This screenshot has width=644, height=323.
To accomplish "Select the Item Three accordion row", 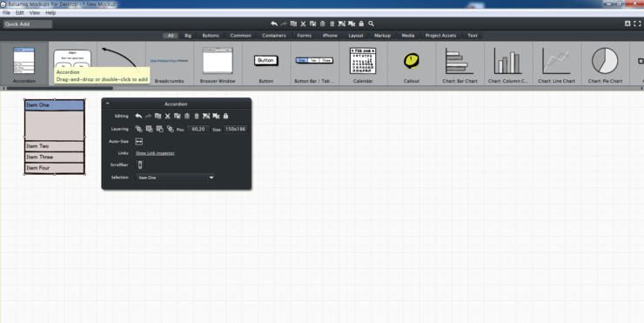I will coord(55,157).
